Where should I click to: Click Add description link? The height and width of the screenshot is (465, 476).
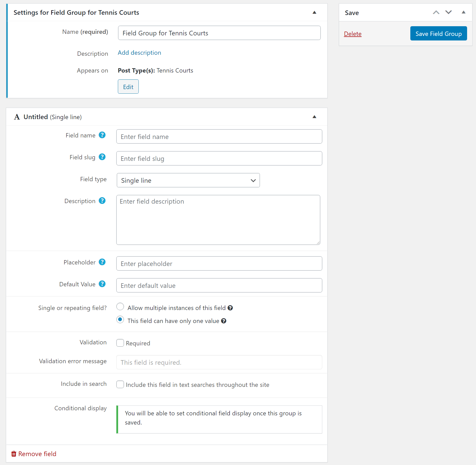[x=139, y=53]
